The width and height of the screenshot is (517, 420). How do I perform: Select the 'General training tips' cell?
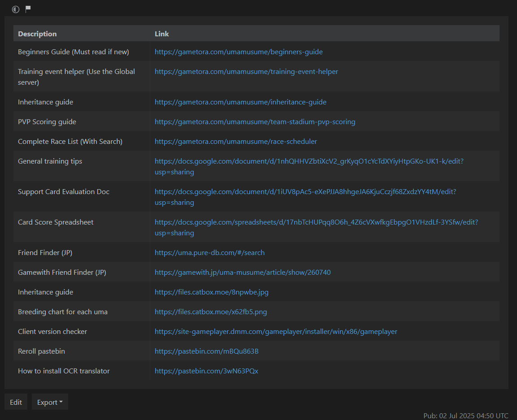click(82, 166)
